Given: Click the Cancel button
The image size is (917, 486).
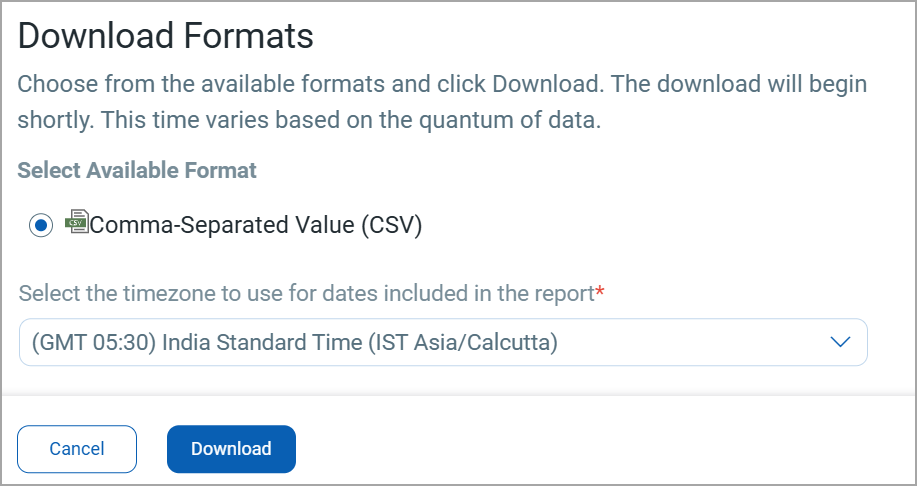Looking at the screenshot, I should pyautogui.click(x=77, y=449).
